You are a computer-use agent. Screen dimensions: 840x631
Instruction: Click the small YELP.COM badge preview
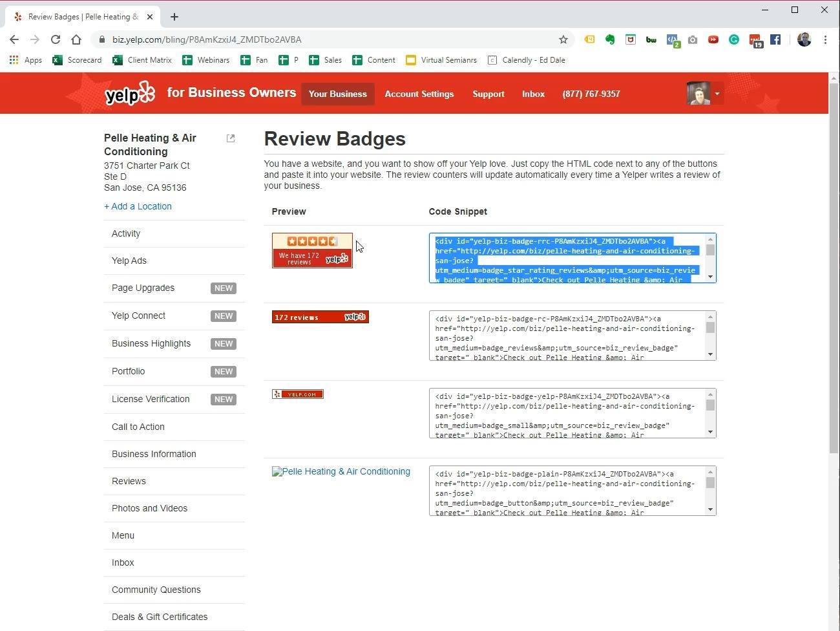coord(298,394)
